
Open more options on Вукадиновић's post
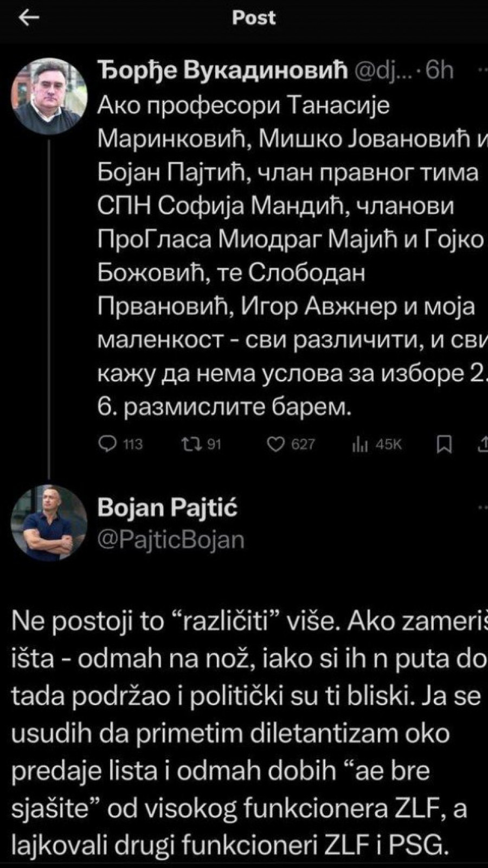tap(481, 71)
